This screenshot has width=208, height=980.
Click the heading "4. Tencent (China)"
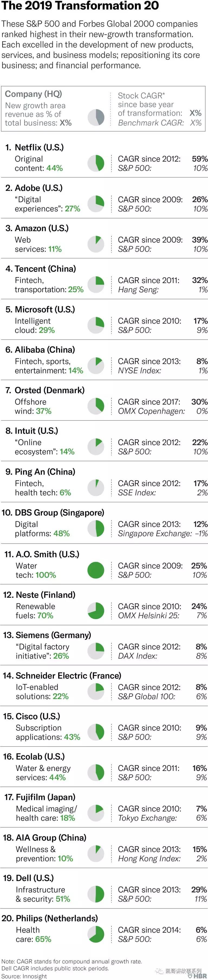coord(41,269)
